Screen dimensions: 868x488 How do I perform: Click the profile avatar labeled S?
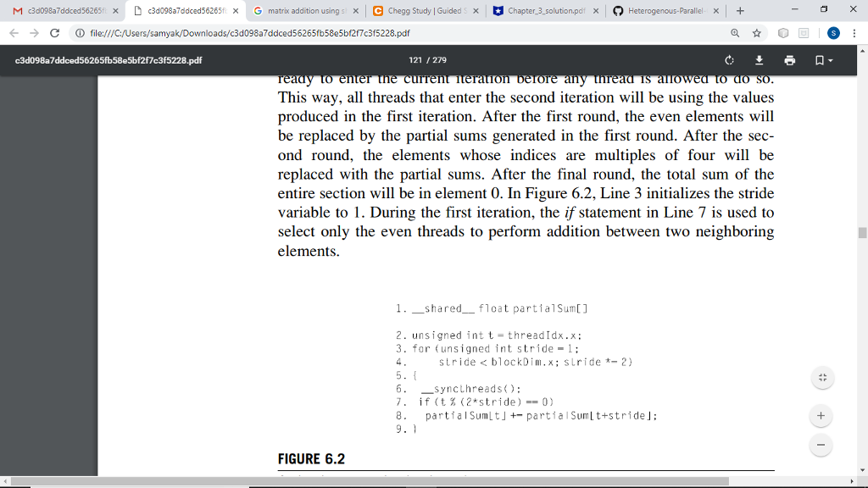834,32
